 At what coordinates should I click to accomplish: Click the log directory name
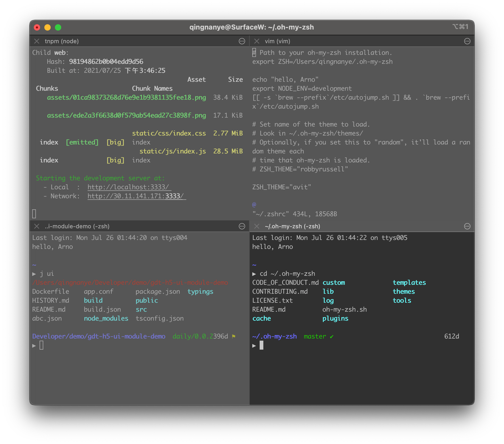(x=328, y=301)
